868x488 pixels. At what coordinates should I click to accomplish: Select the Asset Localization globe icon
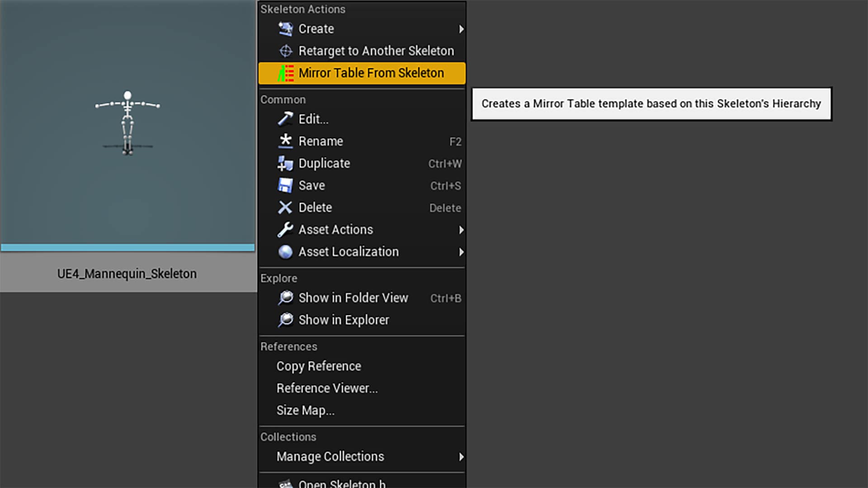(286, 252)
